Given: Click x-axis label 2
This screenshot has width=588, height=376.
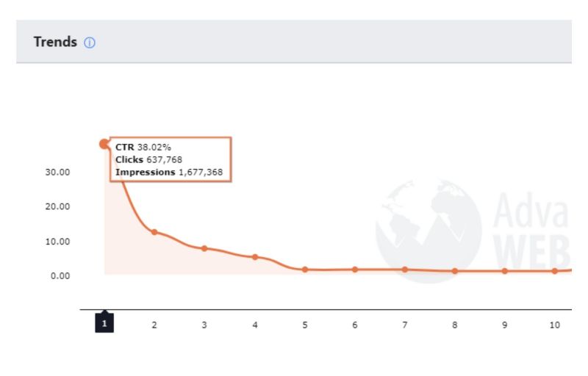Looking at the screenshot, I should coord(154,325).
